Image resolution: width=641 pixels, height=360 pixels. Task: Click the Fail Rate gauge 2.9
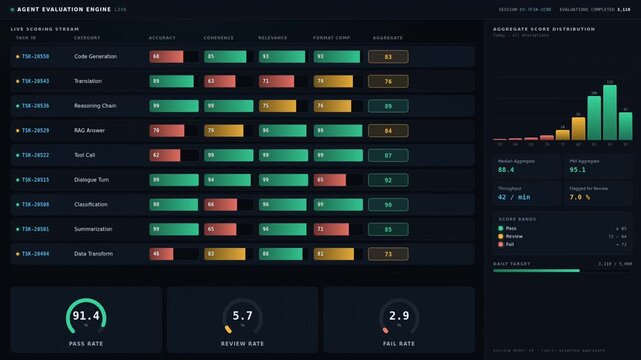(x=399, y=316)
